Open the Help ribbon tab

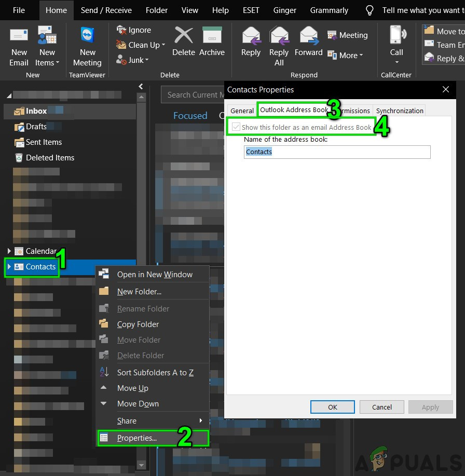point(221,10)
